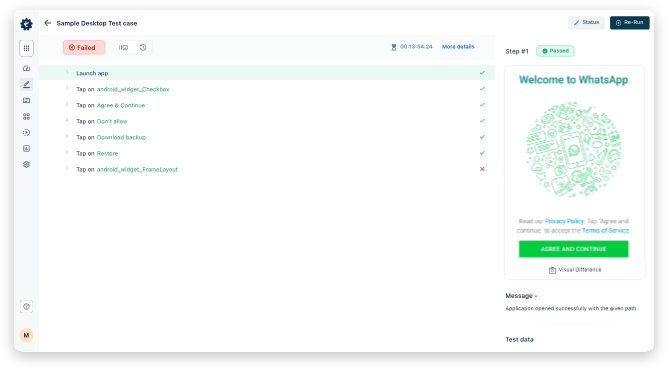668x370 pixels.
Task: Click the duration value 00:13:54.24
Action: click(x=416, y=47)
